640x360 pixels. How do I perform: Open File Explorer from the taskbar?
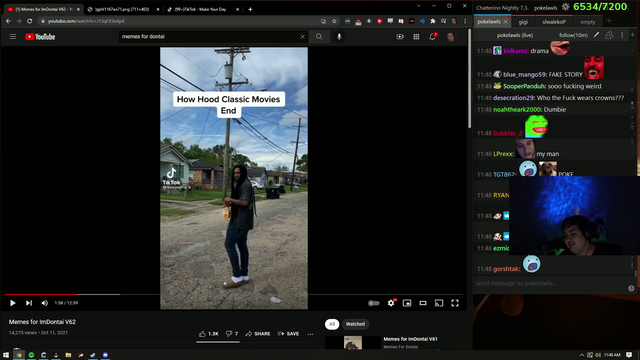[x=68, y=355]
